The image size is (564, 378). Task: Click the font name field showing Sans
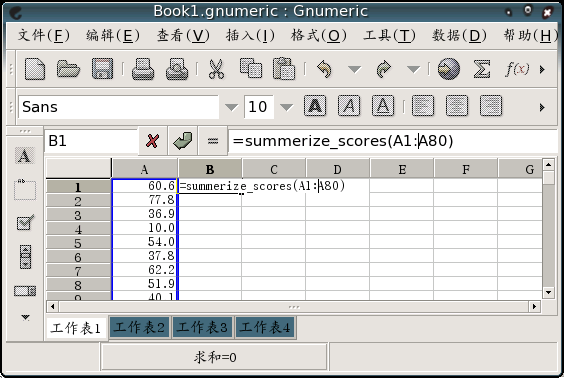(119, 107)
